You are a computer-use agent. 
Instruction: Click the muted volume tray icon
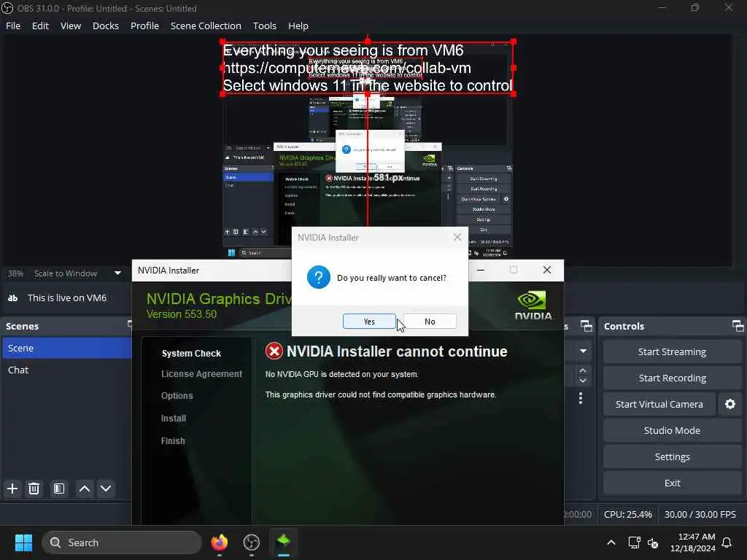(653, 542)
